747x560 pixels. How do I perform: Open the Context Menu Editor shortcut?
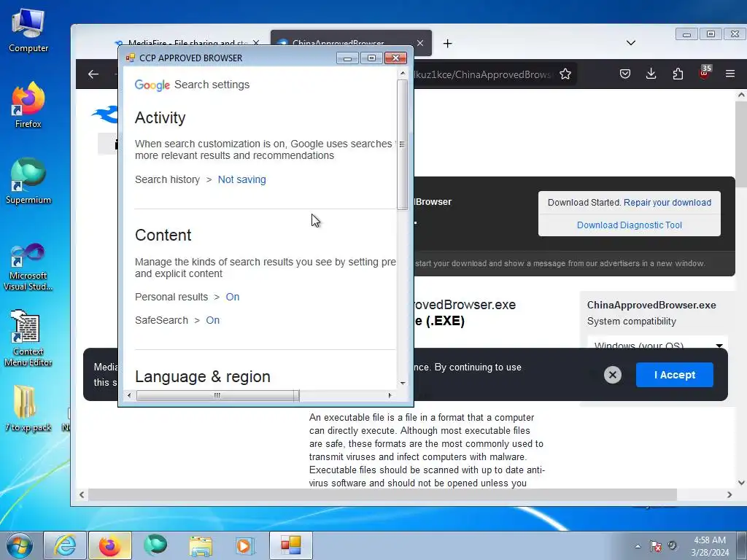[28, 338]
